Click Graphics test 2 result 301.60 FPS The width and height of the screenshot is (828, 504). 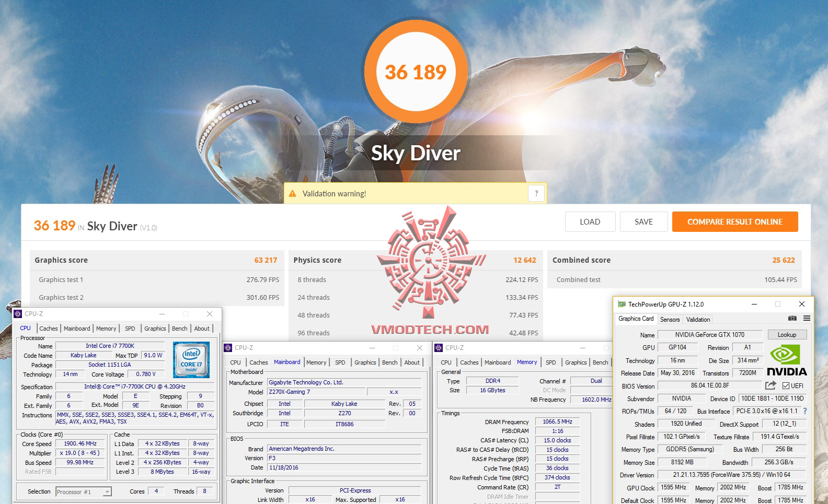click(263, 298)
